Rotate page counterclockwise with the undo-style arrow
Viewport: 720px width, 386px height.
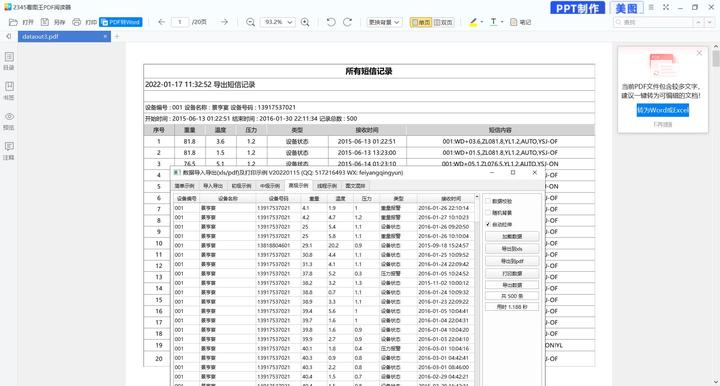pyautogui.click(x=331, y=22)
